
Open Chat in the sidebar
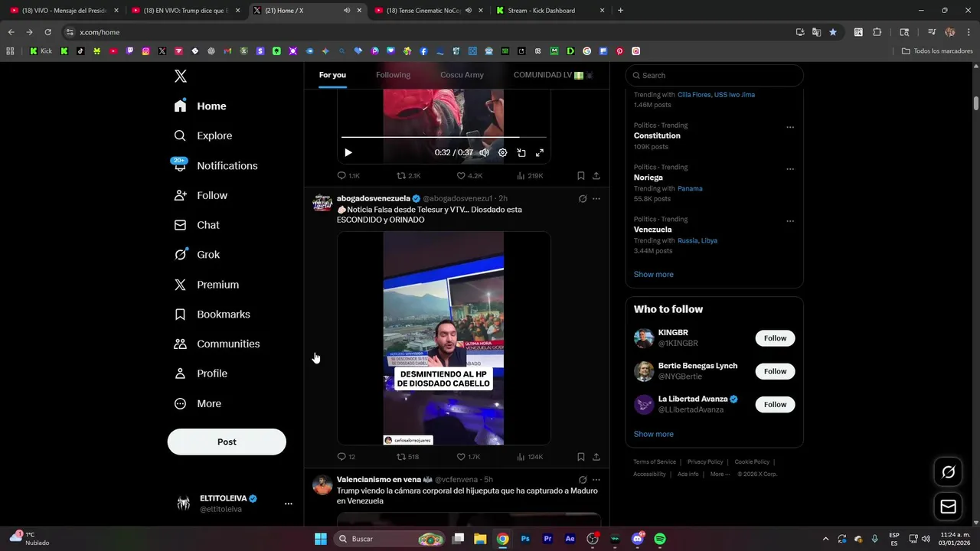coord(197,225)
